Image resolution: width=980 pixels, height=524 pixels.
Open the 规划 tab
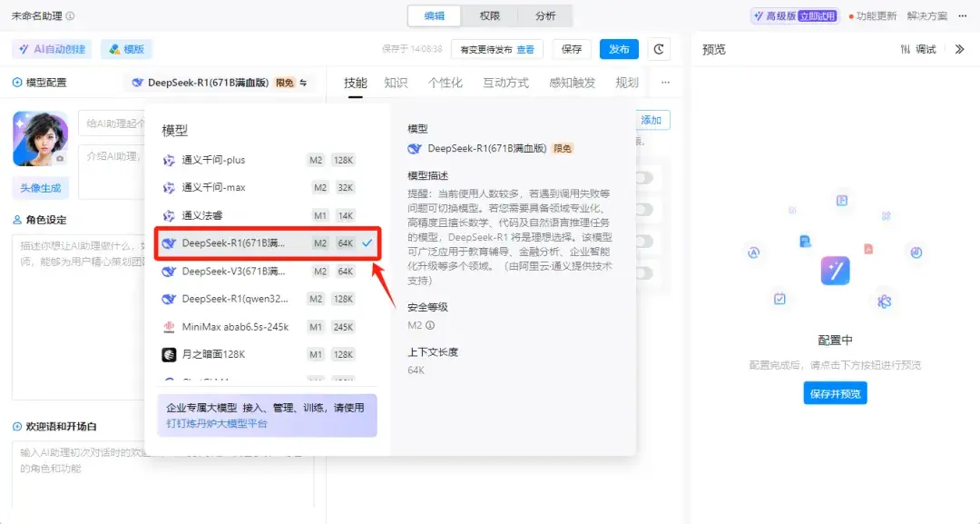tap(627, 83)
